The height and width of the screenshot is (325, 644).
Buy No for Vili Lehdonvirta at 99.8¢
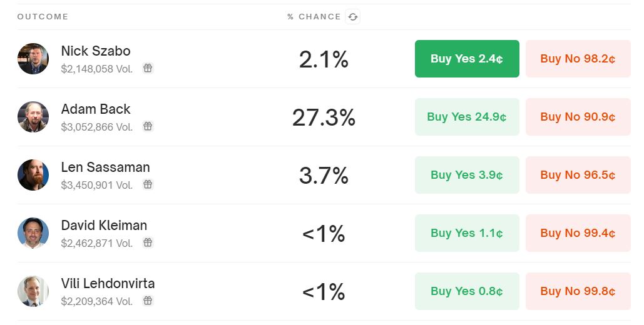pyautogui.click(x=578, y=291)
